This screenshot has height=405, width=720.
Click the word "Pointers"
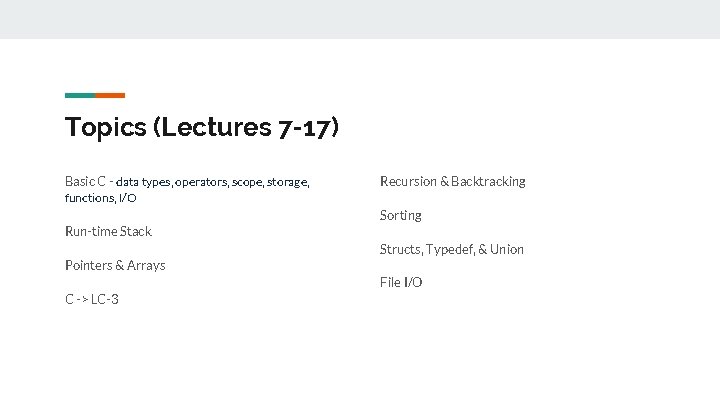(x=88, y=265)
